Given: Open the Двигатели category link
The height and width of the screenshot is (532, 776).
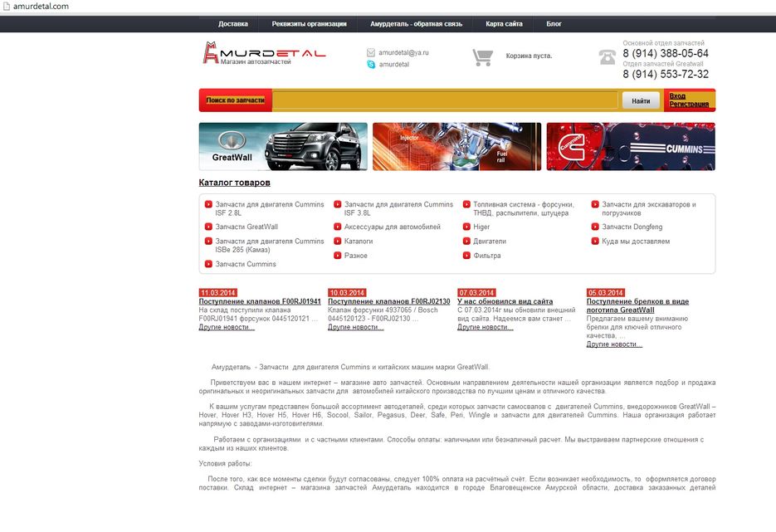Looking at the screenshot, I should pyautogui.click(x=490, y=241).
